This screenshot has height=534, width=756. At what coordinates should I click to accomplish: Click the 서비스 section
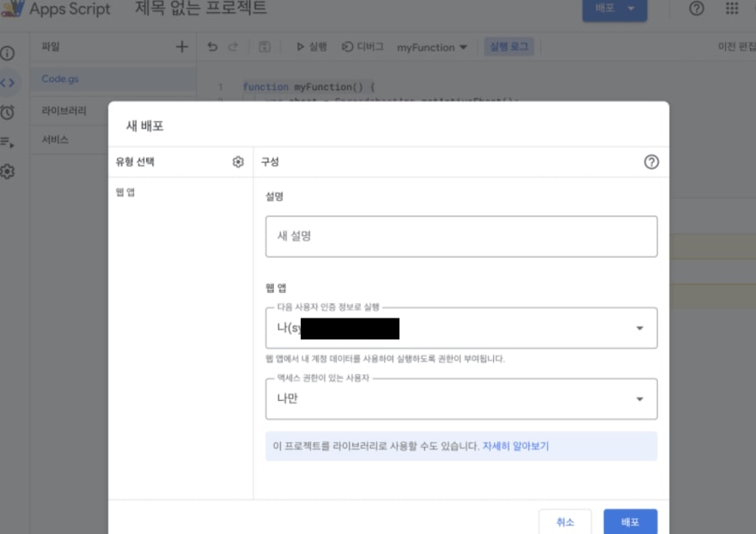[55, 140]
